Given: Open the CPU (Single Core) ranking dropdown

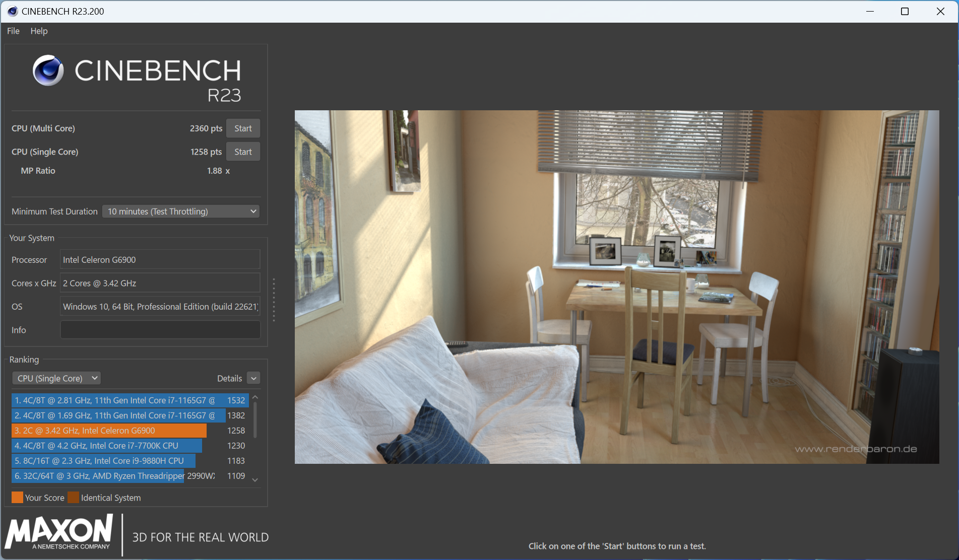Looking at the screenshot, I should tap(56, 378).
